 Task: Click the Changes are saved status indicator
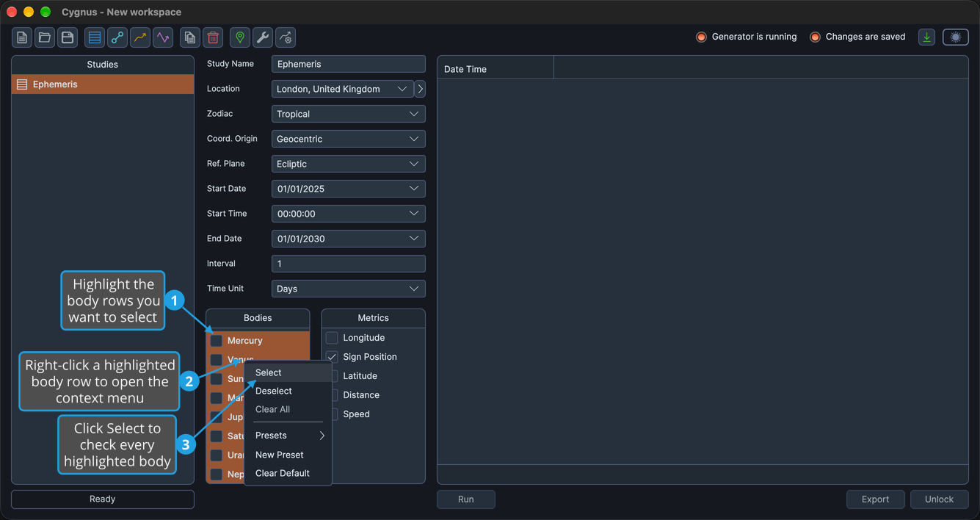point(857,37)
